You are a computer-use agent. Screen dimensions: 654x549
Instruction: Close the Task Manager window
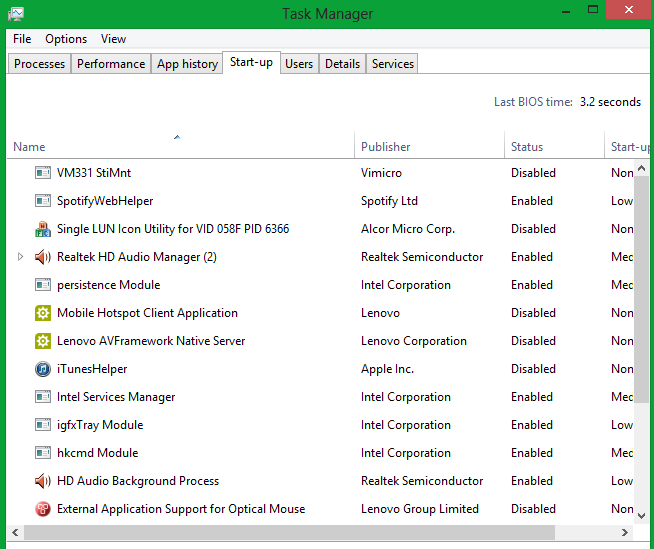click(x=629, y=9)
